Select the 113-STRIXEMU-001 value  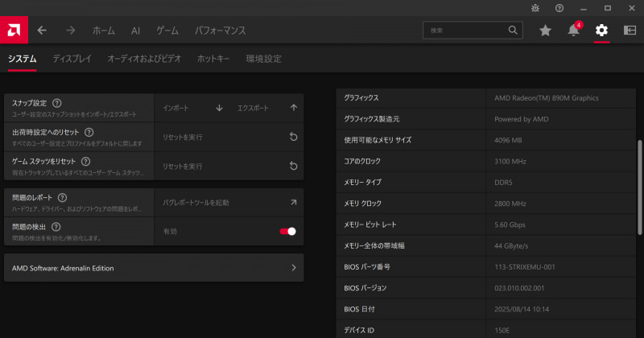pyautogui.click(x=525, y=267)
